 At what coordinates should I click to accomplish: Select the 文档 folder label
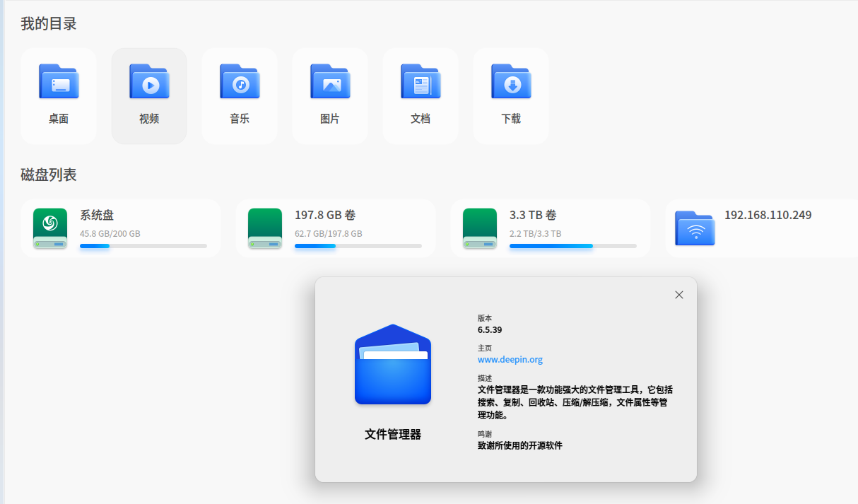coord(421,119)
